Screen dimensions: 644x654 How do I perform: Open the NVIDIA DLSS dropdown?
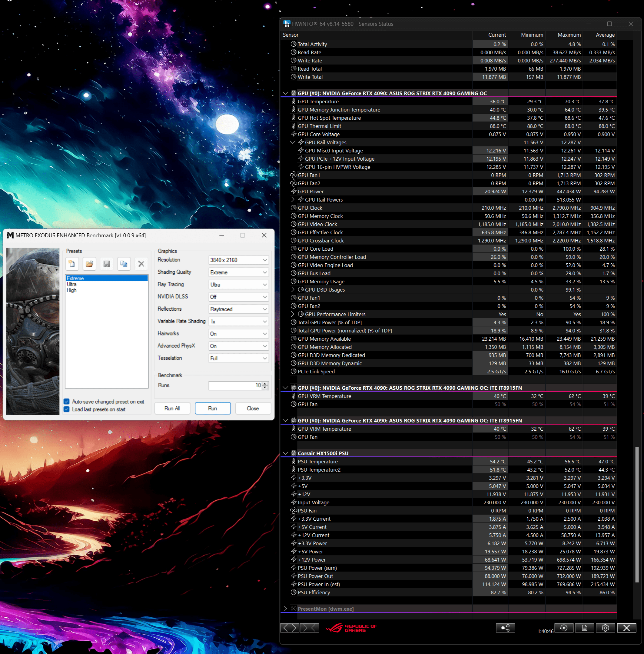[x=238, y=297]
